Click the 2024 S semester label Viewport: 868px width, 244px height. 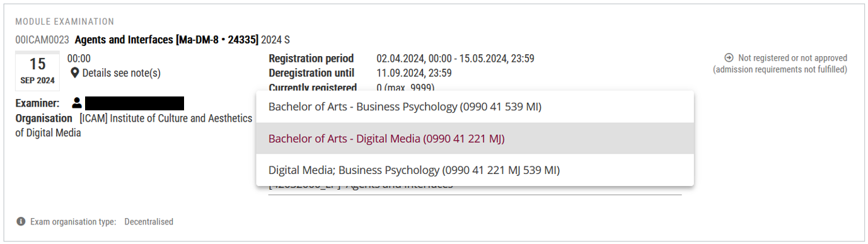[275, 40]
